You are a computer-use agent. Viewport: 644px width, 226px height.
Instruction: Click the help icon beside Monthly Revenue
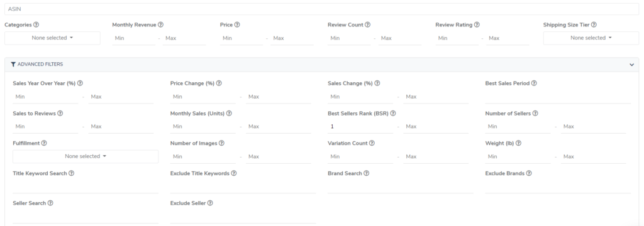tap(160, 25)
